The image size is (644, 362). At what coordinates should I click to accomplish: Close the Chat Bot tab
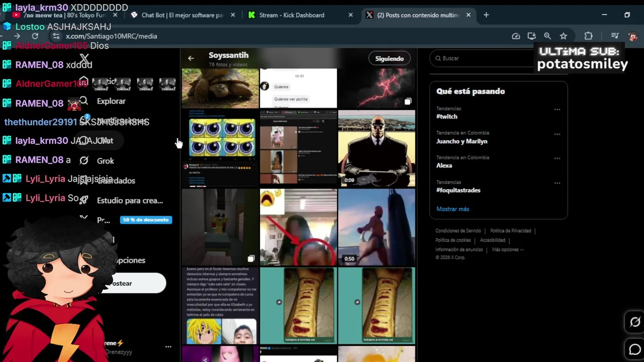232,15
